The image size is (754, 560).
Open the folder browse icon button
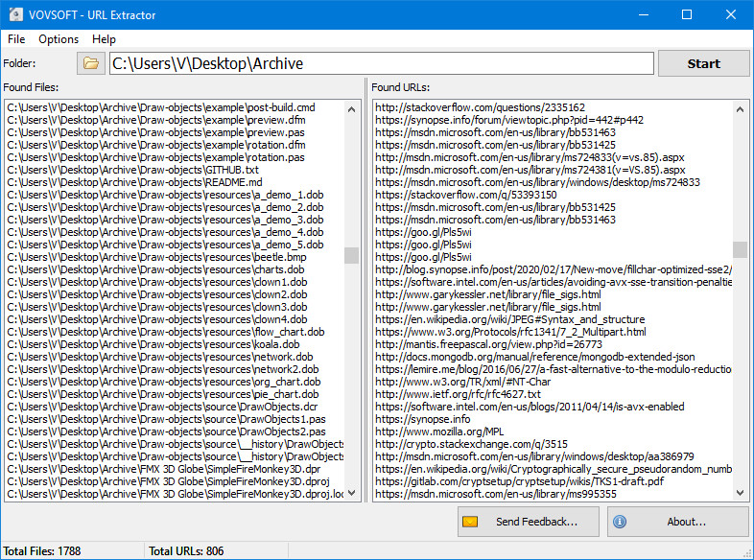[x=91, y=63]
